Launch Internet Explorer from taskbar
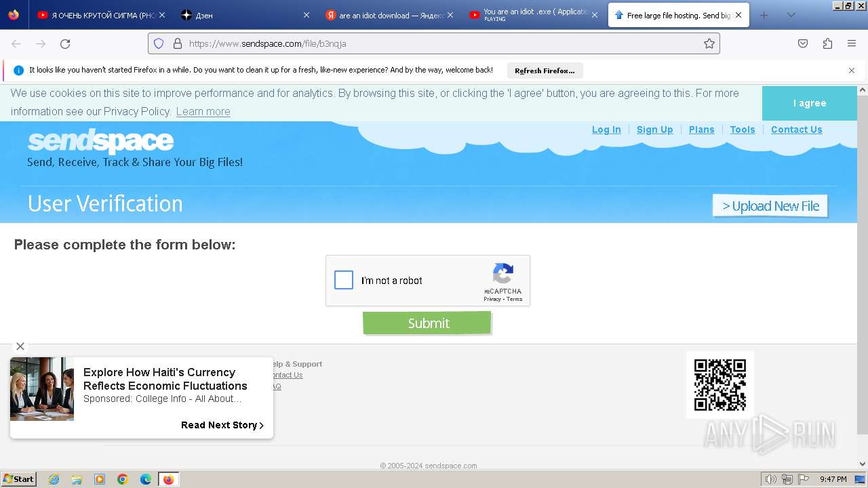Screen dimensions: 868x488 54,479
